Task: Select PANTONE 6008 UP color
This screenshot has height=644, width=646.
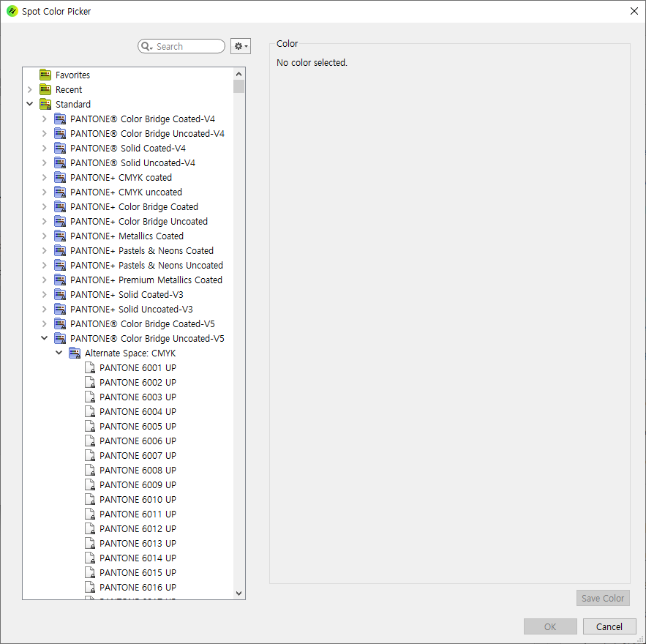Action: point(138,470)
